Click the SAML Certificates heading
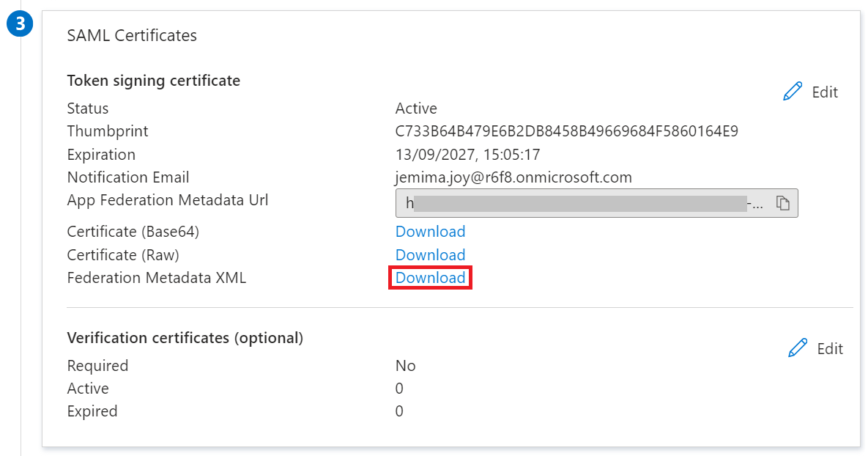The width and height of the screenshot is (868, 456). pyautogui.click(x=132, y=35)
